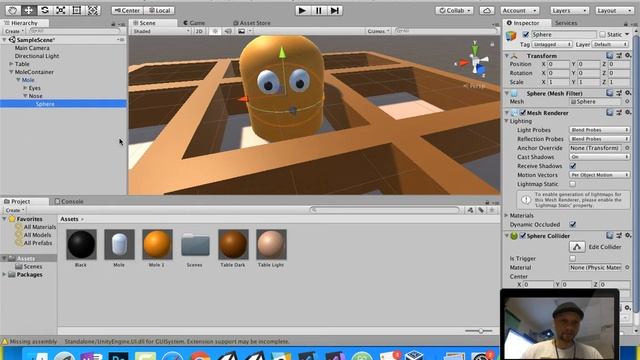
Task: Start Play mode
Action: 302,10
